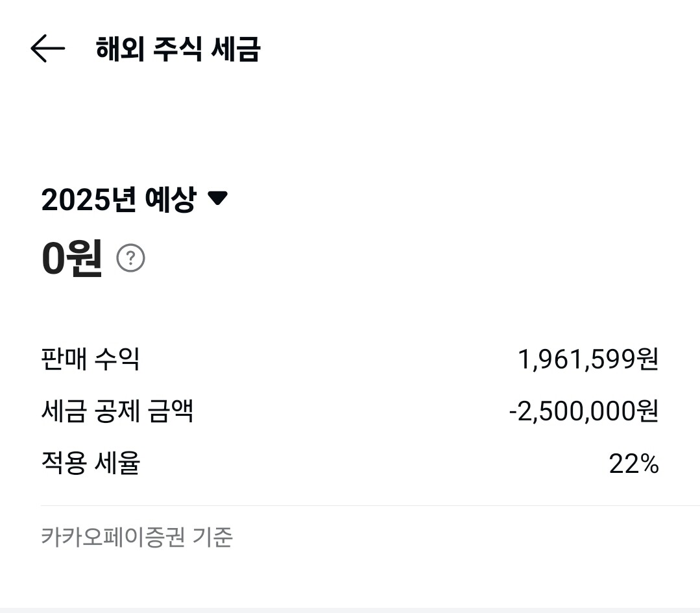Tap the 0원 expected tax amount
The width and height of the screenshot is (700, 613).
[x=71, y=258]
